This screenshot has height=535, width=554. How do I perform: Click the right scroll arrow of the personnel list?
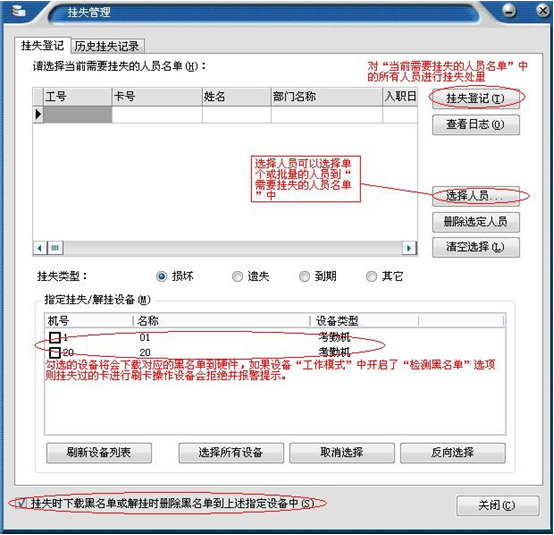coord(409,248)
